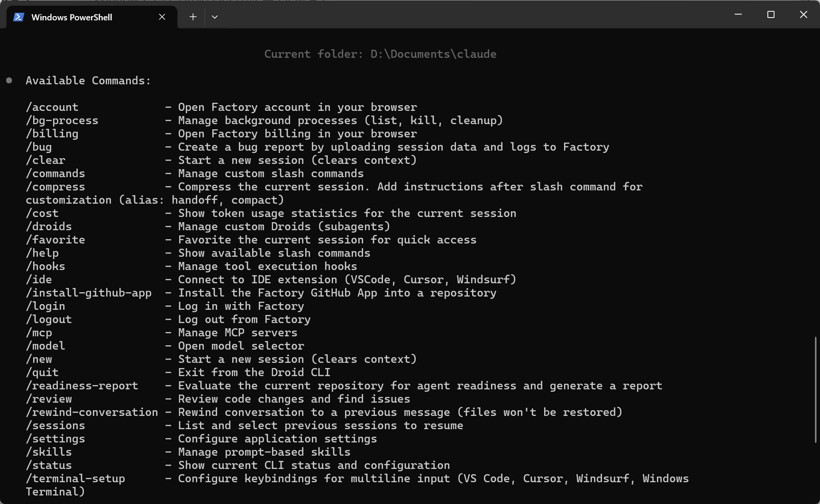
Task: Close the terminal window
Action: (x=803, y=15)
